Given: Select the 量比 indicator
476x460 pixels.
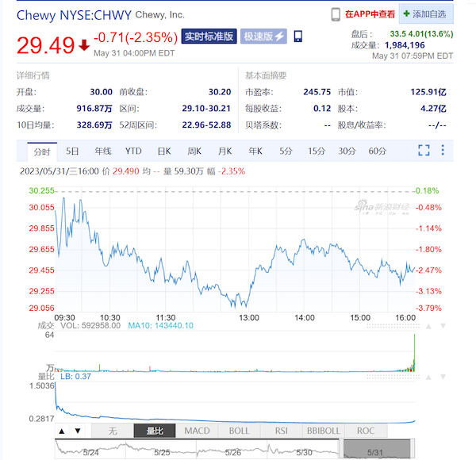Looking at the screenshot, I should tap(155, 431).
